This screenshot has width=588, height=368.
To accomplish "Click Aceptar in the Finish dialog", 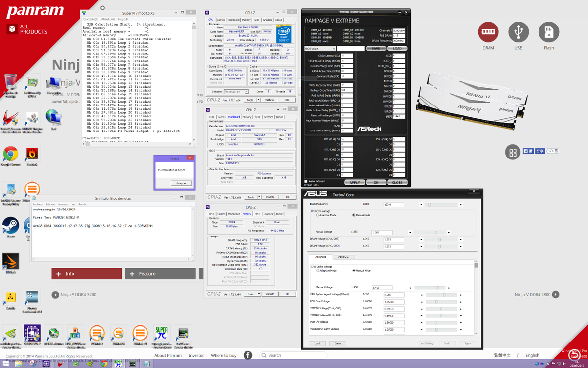I will [x=181, y=183].
